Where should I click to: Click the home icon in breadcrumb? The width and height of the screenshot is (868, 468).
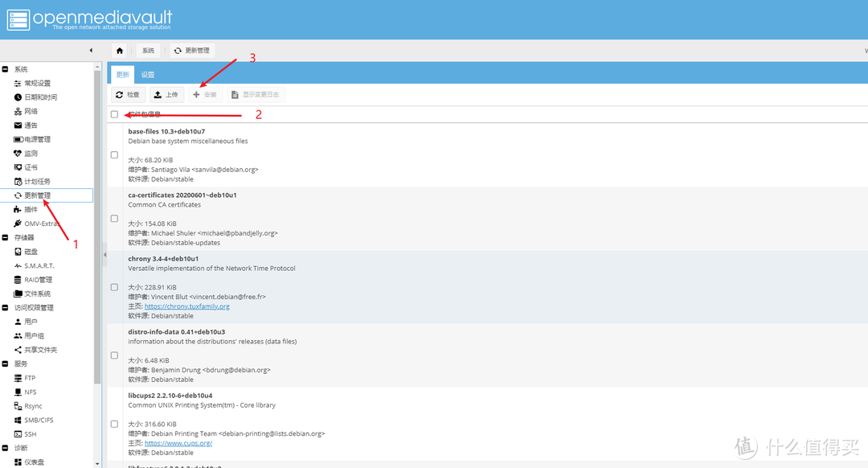pos(120,51)
